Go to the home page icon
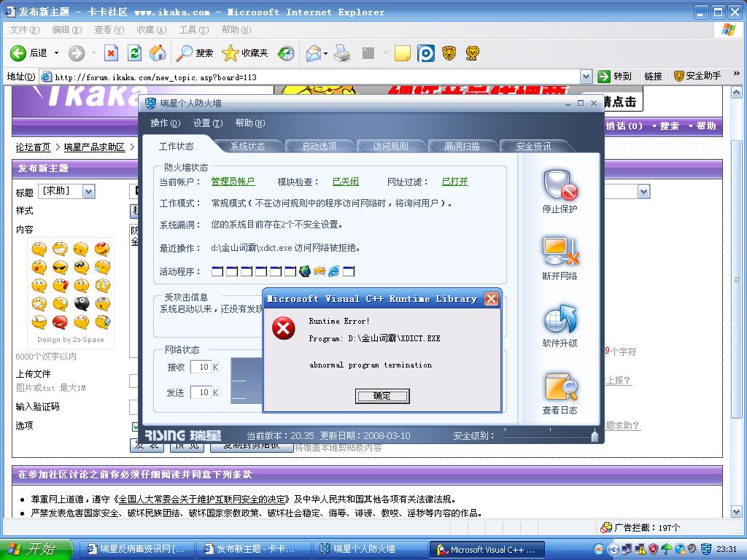 click(158, 52)
